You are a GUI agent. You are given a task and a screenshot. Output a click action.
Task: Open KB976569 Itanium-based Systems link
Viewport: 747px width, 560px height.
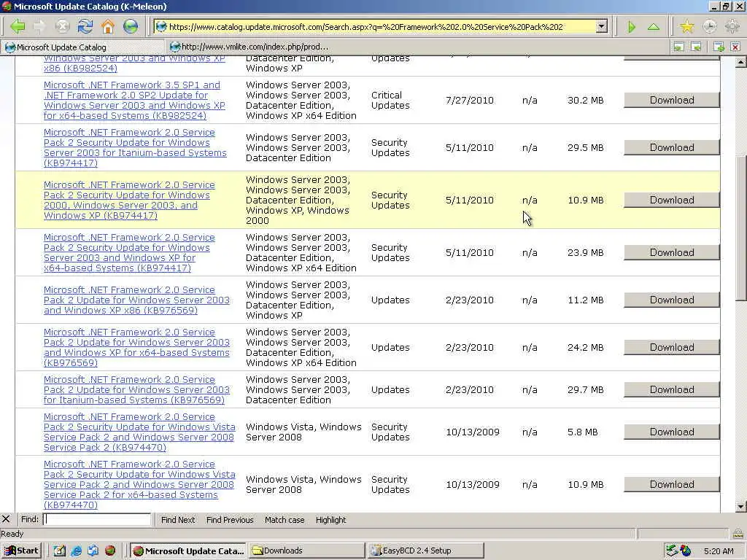coord(136,389)
